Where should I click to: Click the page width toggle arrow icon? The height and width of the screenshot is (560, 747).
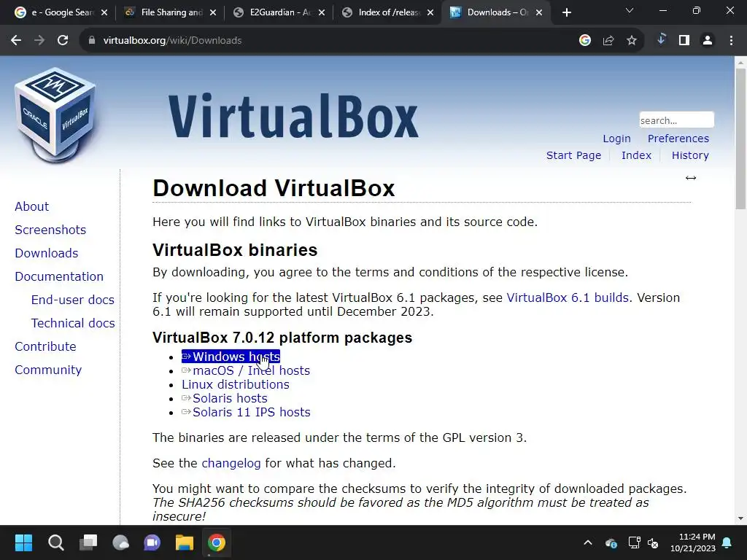[691, 178]
